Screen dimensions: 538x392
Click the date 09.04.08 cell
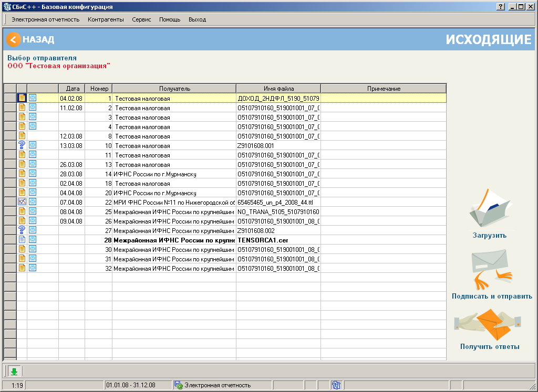(x=71, y=221)
